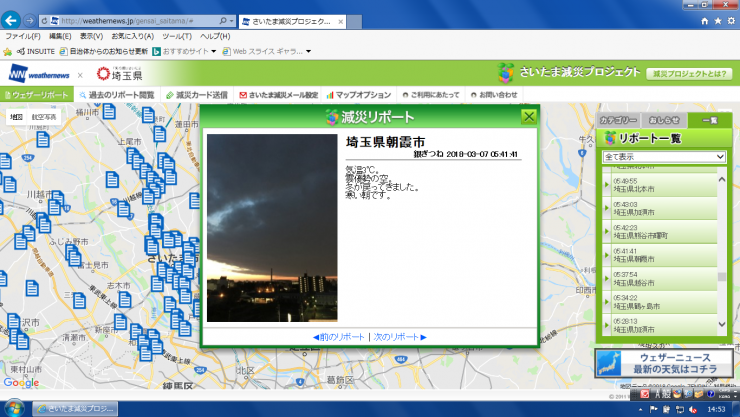This screenshot has height=417, width=740.
Task: Open the お気に入り(A) menu
Action: pyautogui.click(x=126, y=36)
